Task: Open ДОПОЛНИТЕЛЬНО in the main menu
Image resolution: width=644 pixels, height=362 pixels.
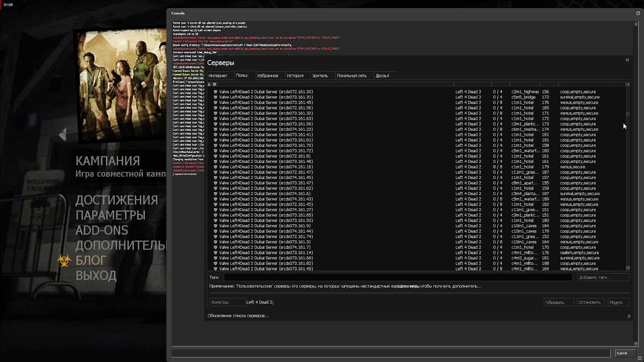Action: click(x=121, y=245)
